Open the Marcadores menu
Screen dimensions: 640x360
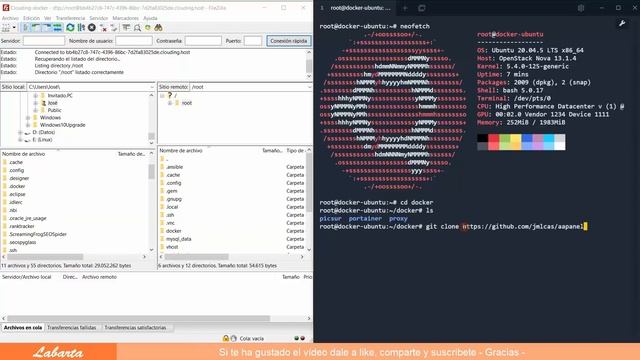[x=126, y=18]
